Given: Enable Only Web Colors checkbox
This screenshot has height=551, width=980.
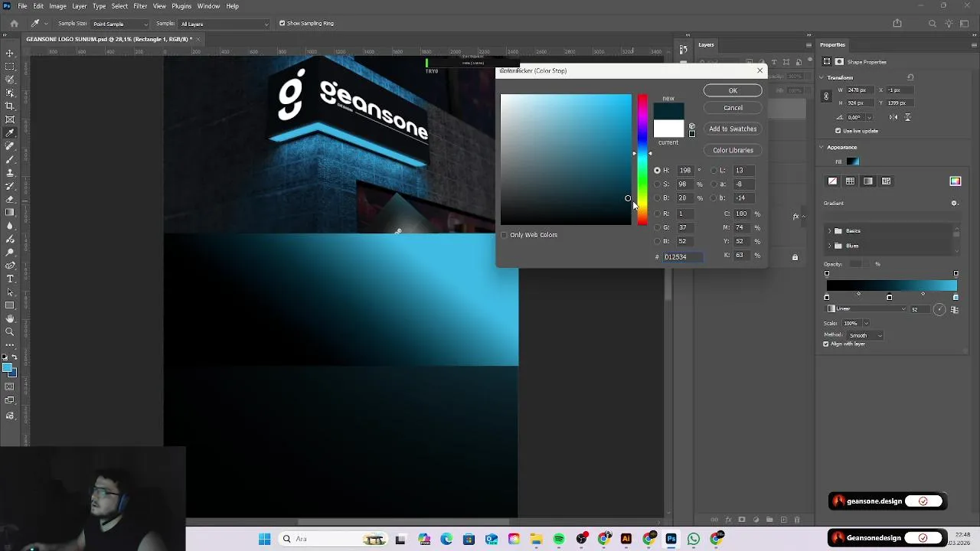Looking at the screenshot, I should coord(504,235).
